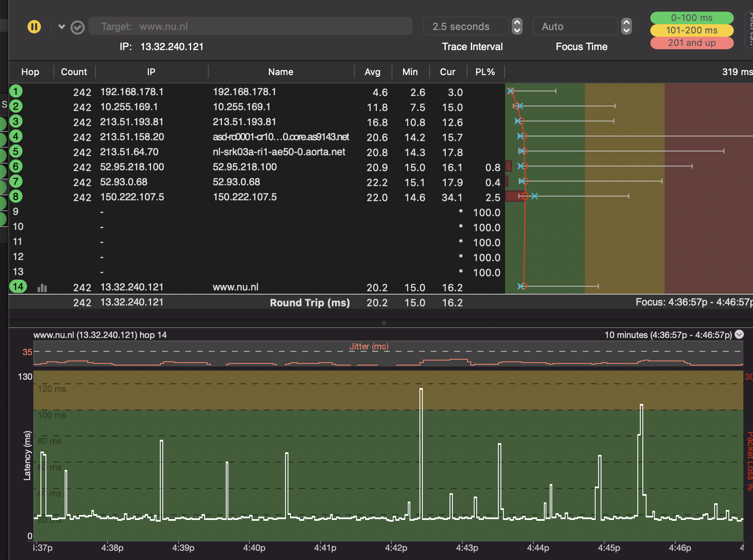Image resolution: width=753 pixels, height=560 pixels.
Task: Click the red 201 and up legend
Action: click(x=692, y=43)
